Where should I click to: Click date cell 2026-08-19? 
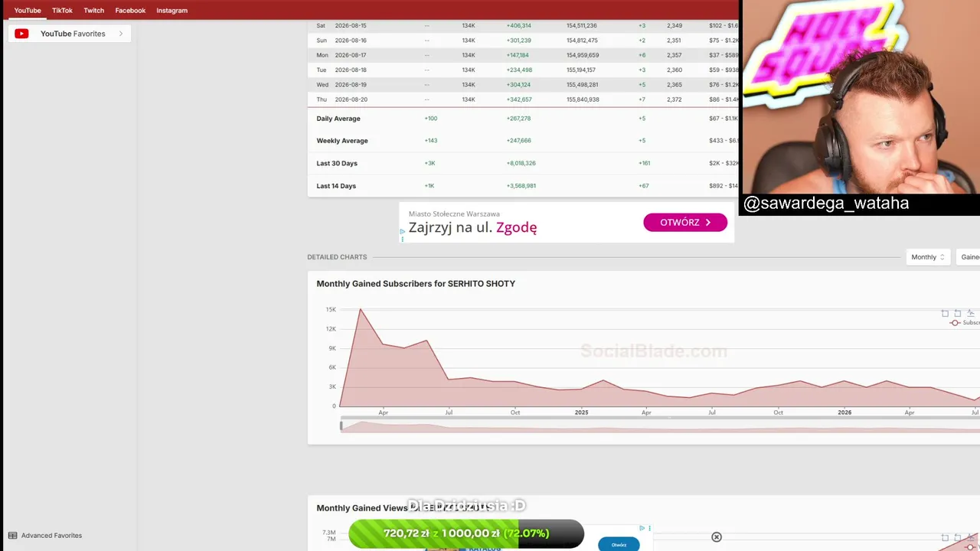(351, 85)
